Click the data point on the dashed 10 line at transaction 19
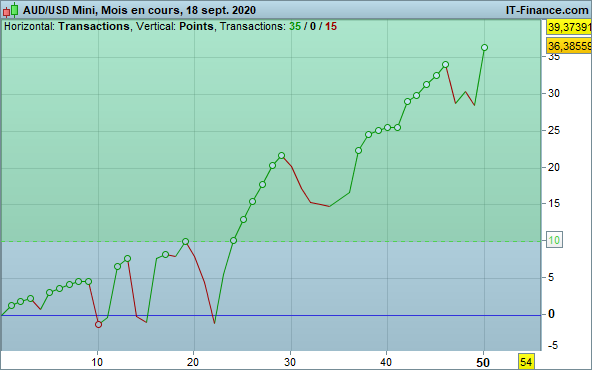Screen dimensions: 592x370 (185, 241)
